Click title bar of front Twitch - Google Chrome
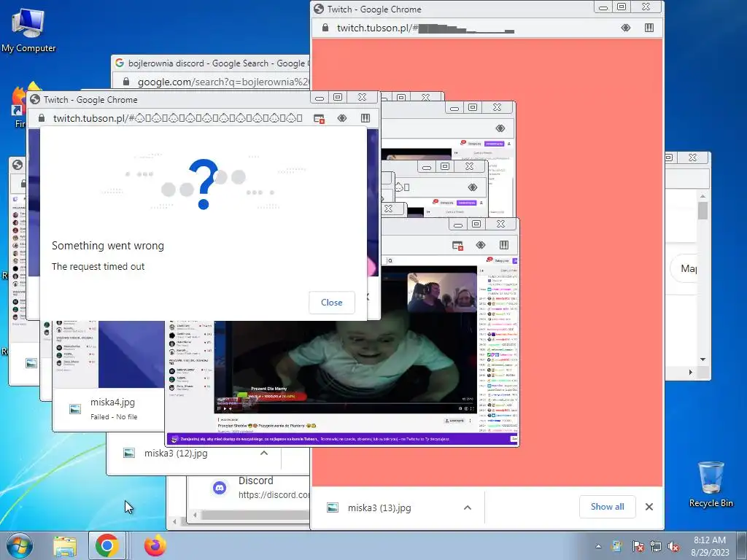The image size is (747, 560). [169, 99]
